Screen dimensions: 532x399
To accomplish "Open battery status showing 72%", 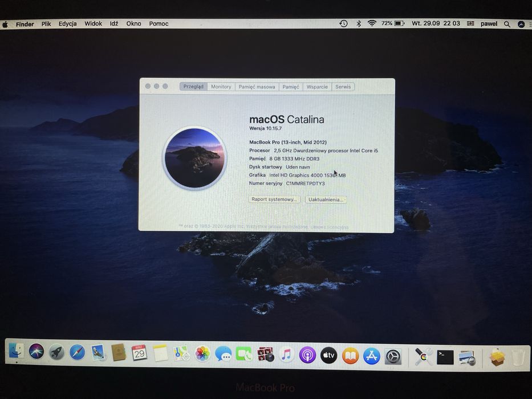I will click(x=393, y=23).
